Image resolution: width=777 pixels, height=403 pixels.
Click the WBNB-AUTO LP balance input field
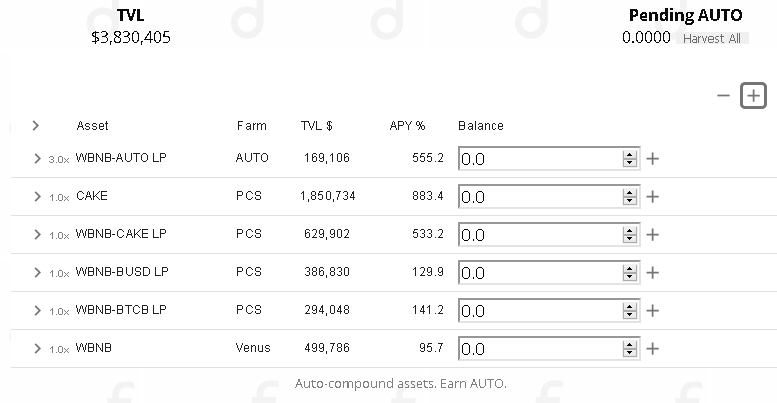[540, 159]
